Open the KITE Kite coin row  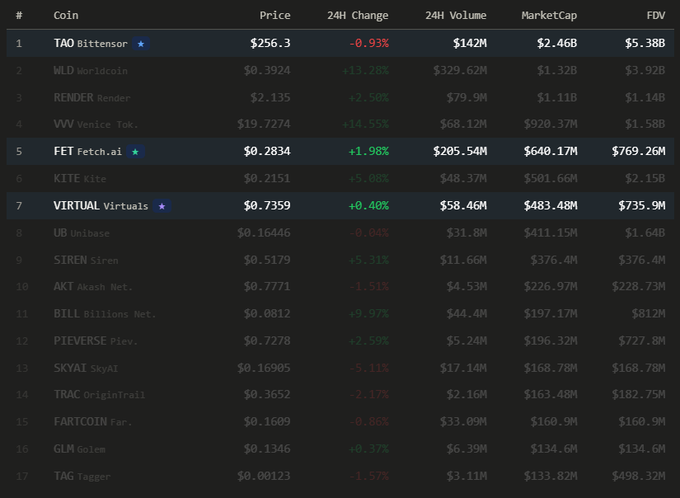340,179
